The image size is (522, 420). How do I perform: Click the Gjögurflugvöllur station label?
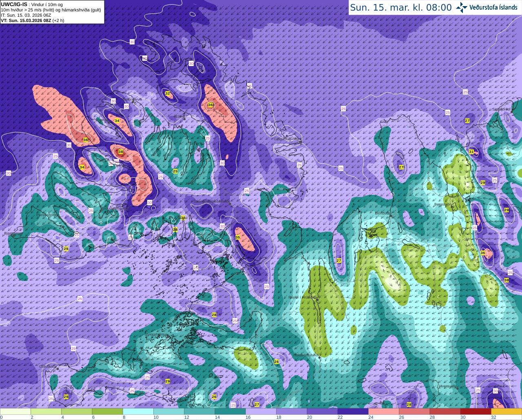point(288,139)
